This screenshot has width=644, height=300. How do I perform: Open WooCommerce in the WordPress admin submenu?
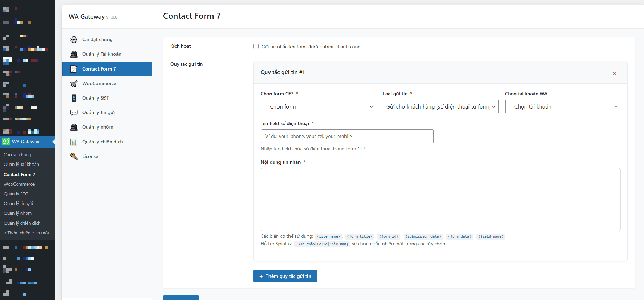[19, 184]
